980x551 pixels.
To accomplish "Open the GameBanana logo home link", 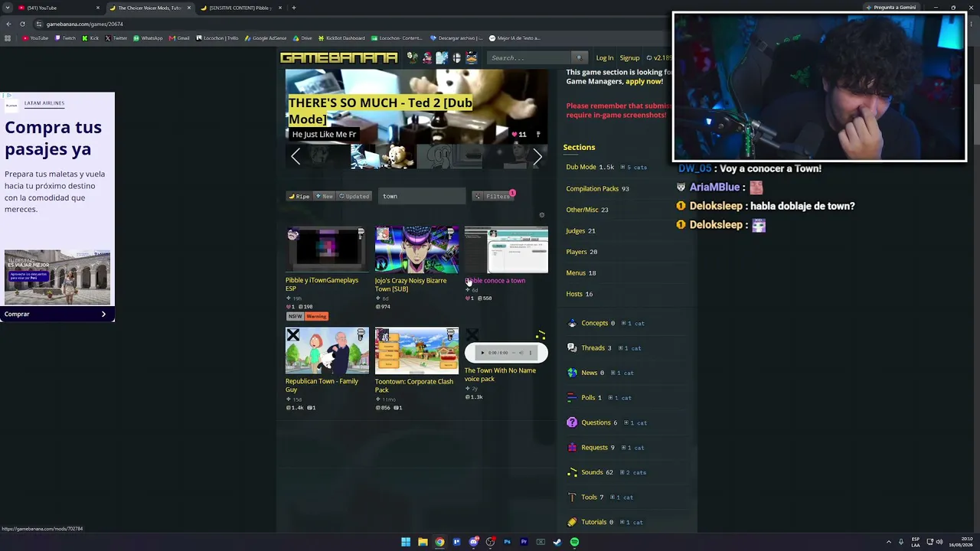I will click(338, 57).
